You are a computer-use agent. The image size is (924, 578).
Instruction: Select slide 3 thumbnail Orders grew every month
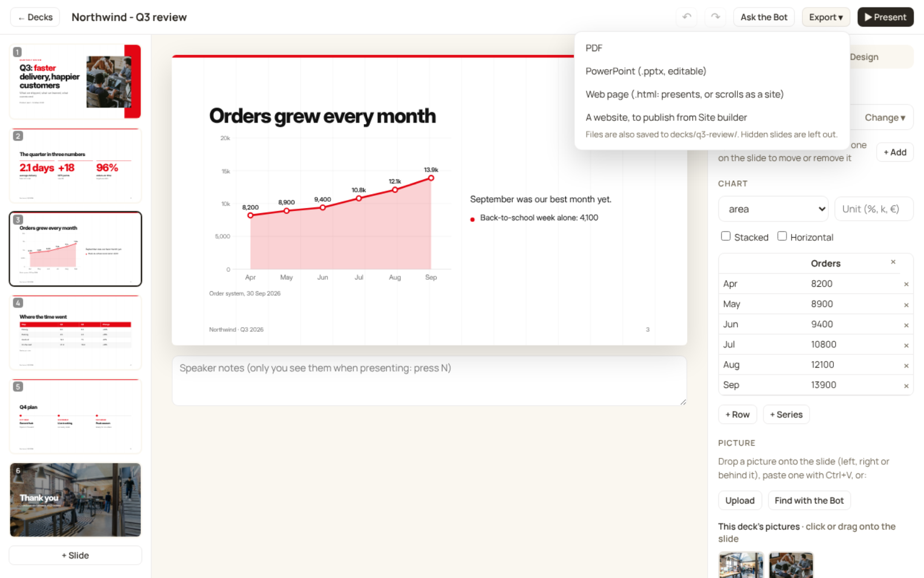pyautogui.click(x=75, y=249)
